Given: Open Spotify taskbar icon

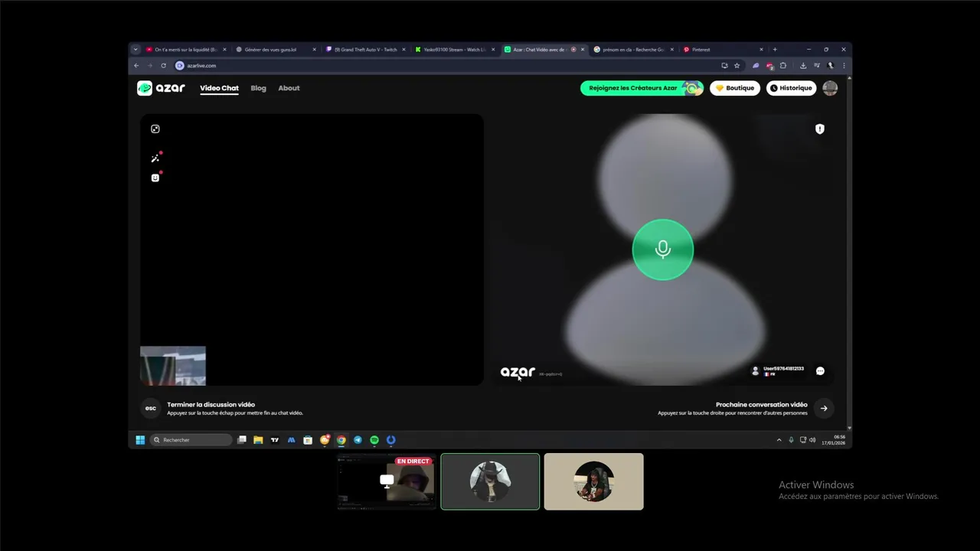Looking at the screenshot, I should [374, 440].
